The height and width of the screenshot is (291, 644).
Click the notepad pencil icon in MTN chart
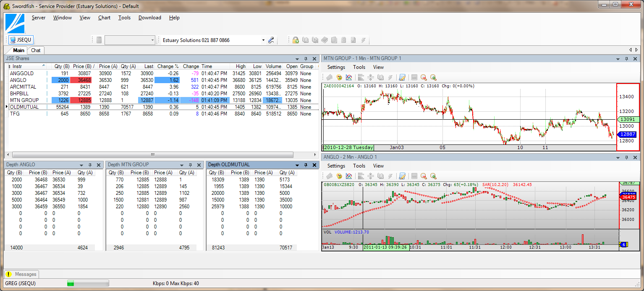402,77
